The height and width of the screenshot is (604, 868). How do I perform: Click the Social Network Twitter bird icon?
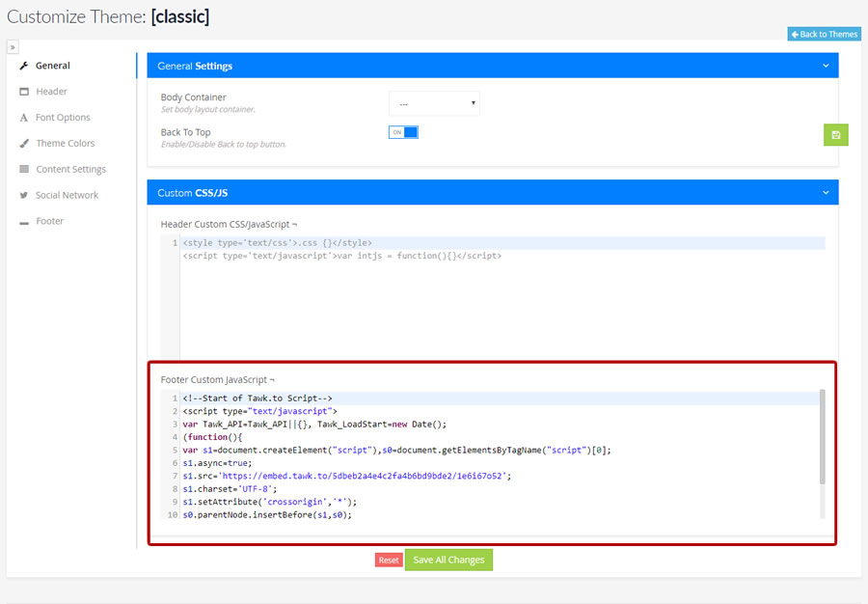[24, 195]
